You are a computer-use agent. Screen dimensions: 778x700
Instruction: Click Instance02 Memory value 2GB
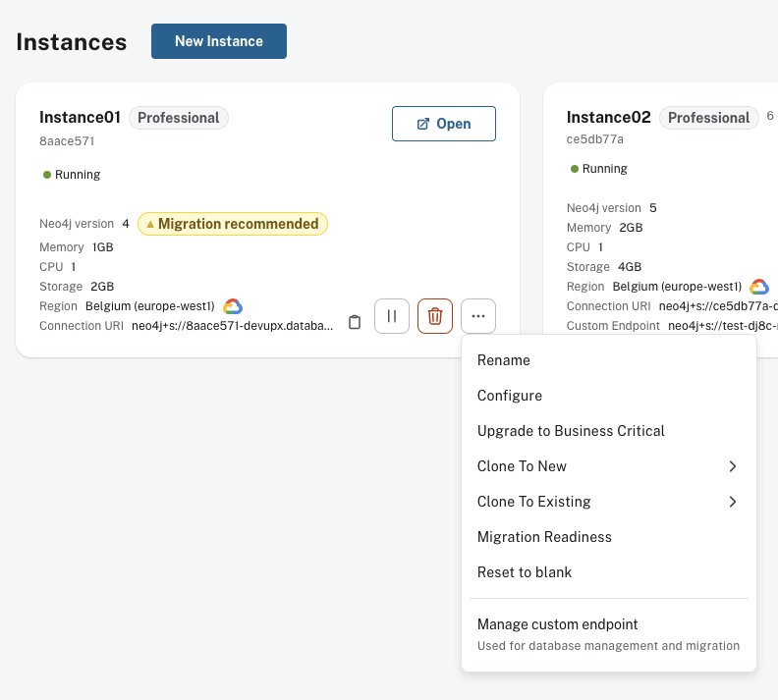[631, 228]
